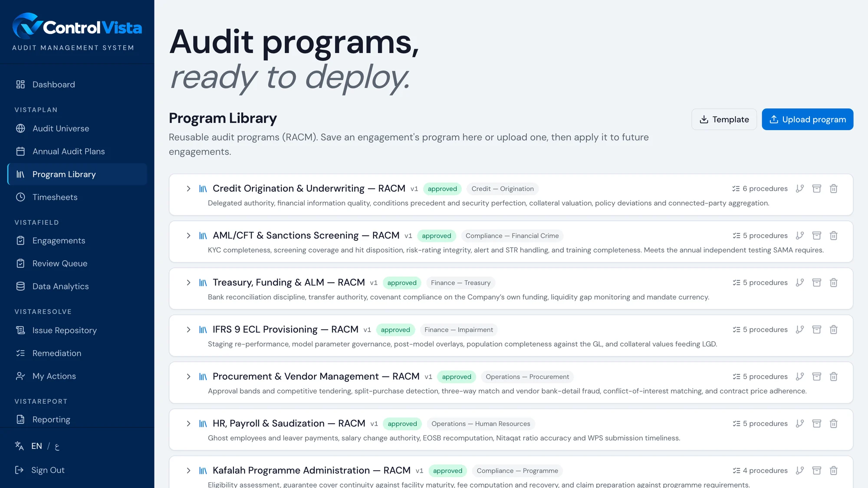Click archive icon on Treasury, Funding & ALM row
The image size is (868, 488).
[817, 283]
